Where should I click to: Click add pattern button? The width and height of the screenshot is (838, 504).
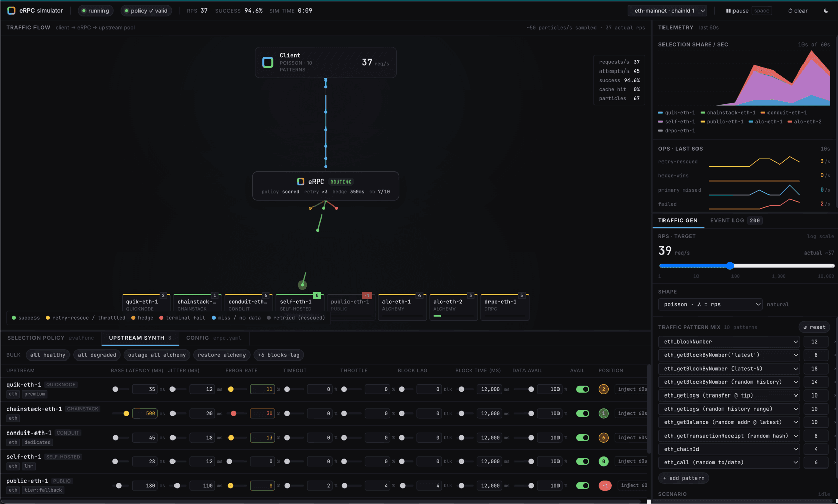pyautogui.click(x=683, y=478)
